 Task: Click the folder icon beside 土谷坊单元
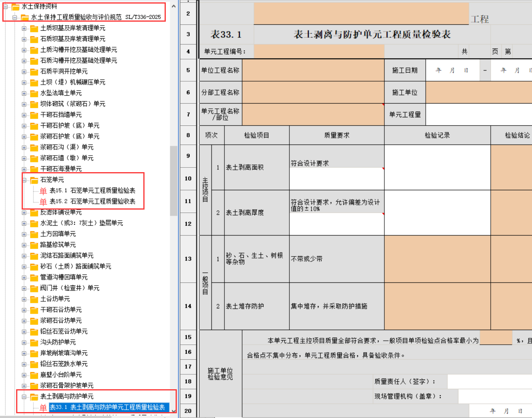[34, 299]
